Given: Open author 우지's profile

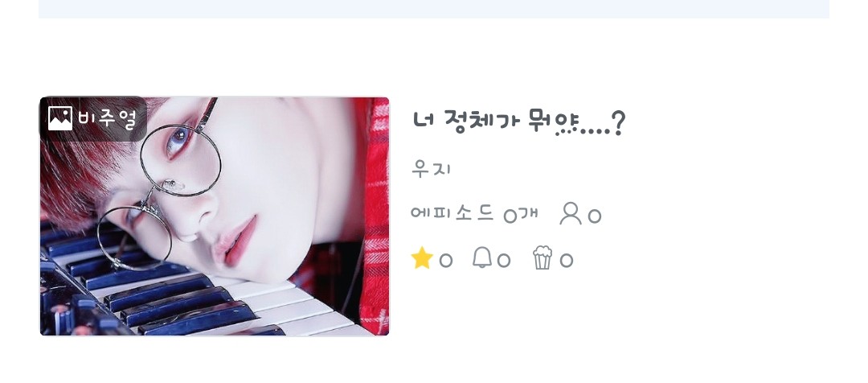Looking at the screenshot, I should 432,168.
